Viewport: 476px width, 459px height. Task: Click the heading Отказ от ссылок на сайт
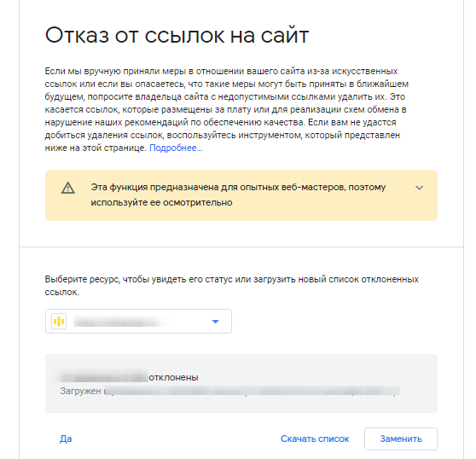tap(177, 35)
